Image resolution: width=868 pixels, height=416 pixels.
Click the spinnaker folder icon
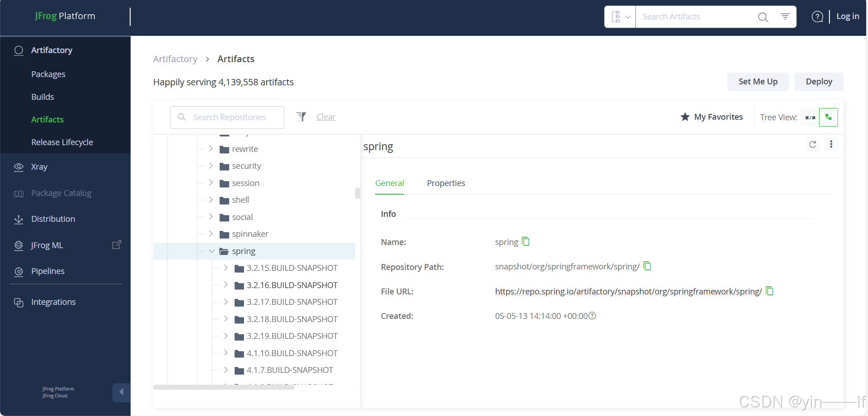click(x=224, y=235)
